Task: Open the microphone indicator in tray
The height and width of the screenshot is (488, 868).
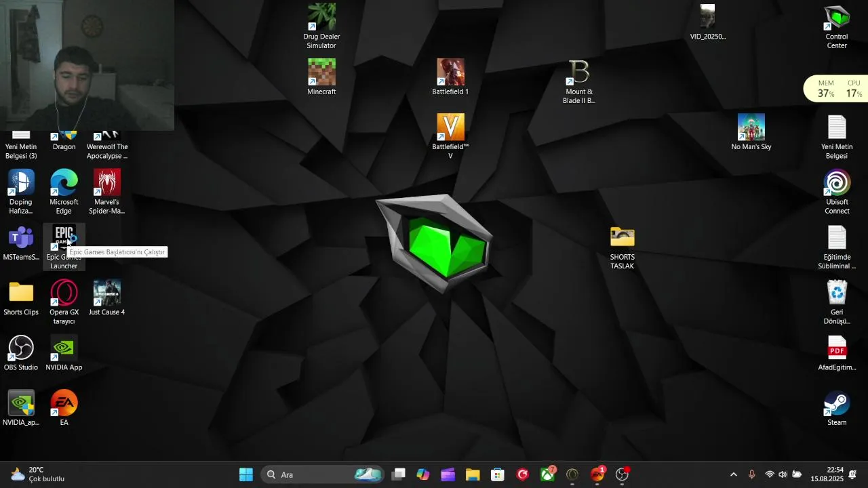Action: point(751,474)
